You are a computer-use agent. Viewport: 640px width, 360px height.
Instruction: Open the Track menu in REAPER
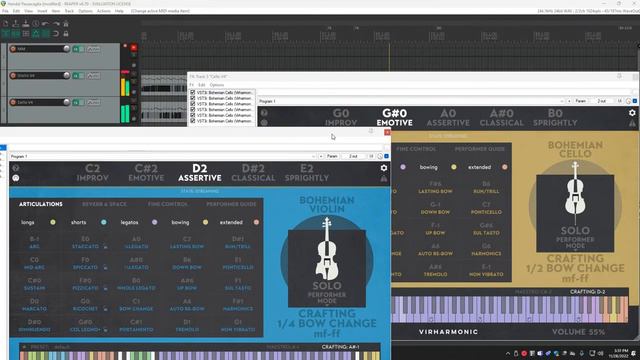click(69, 11)
